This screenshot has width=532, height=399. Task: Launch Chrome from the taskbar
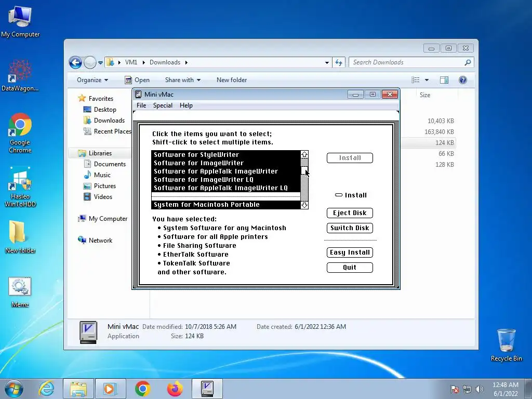click(143, 389)
